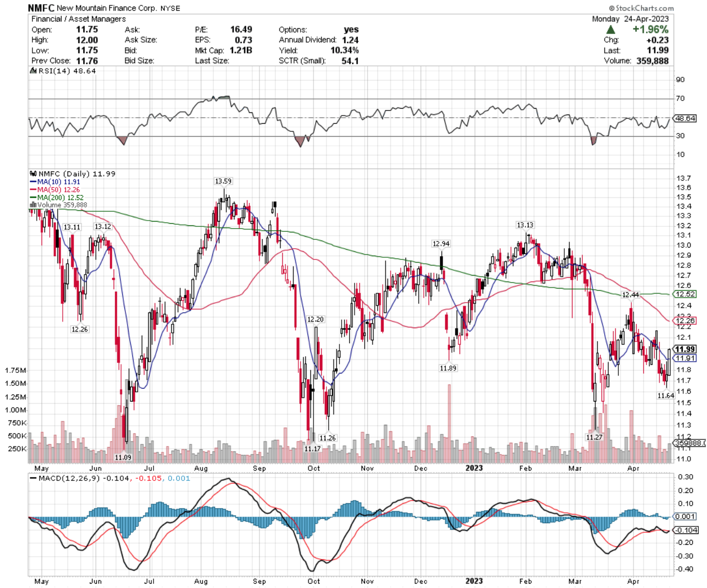Click the 13.13 peak label near February

[x=525, y=225]
